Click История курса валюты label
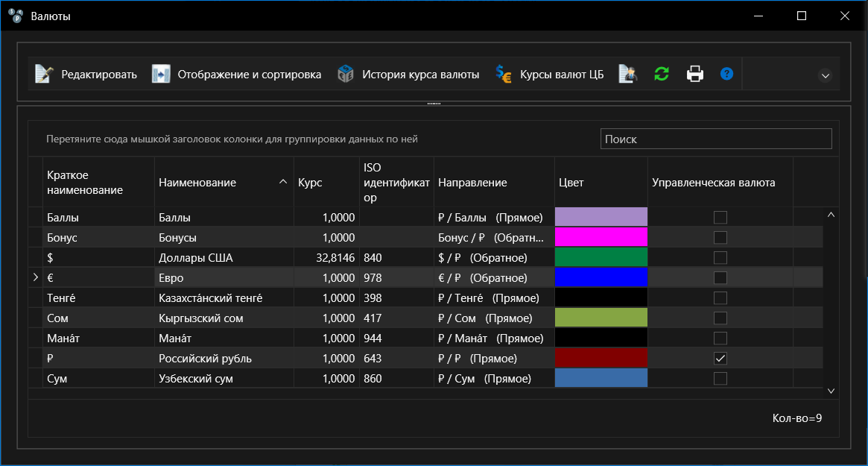 [x=421, y=75]
